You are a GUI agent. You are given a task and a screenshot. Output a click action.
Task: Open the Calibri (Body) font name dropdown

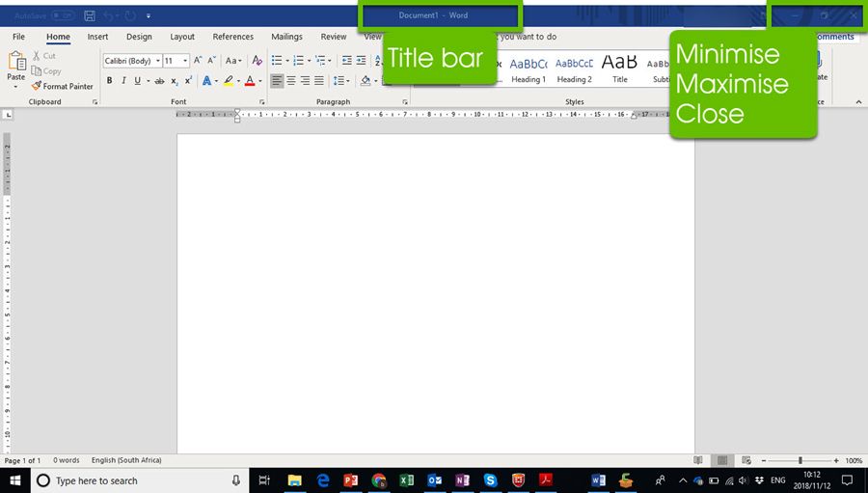131,61
